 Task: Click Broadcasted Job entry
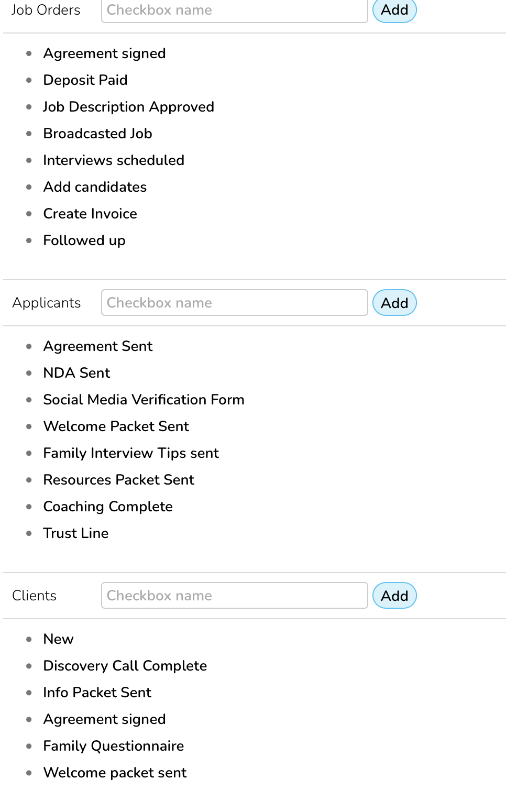[x=97, y=134]
